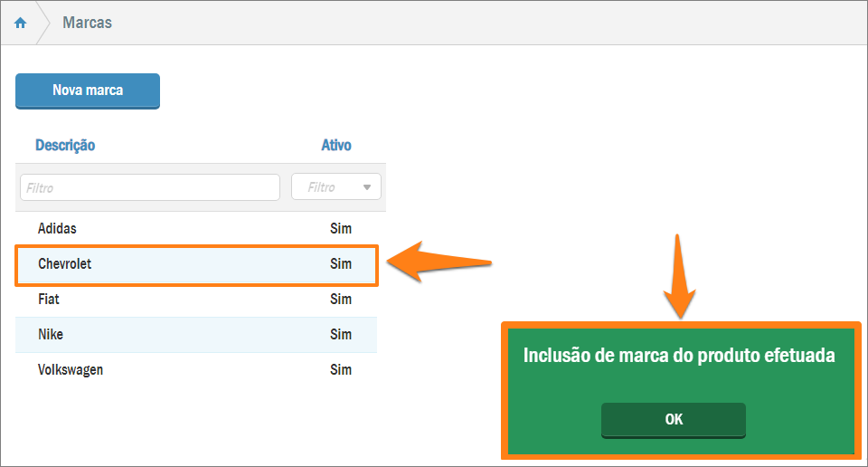Sort by the Descrição column header
868x467 pixels.
tap(65, 145)
